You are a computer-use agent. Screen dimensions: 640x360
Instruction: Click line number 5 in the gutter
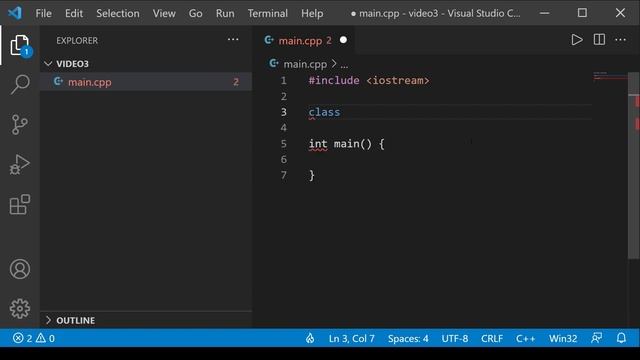pyautogui.click(x=284, y=144)
